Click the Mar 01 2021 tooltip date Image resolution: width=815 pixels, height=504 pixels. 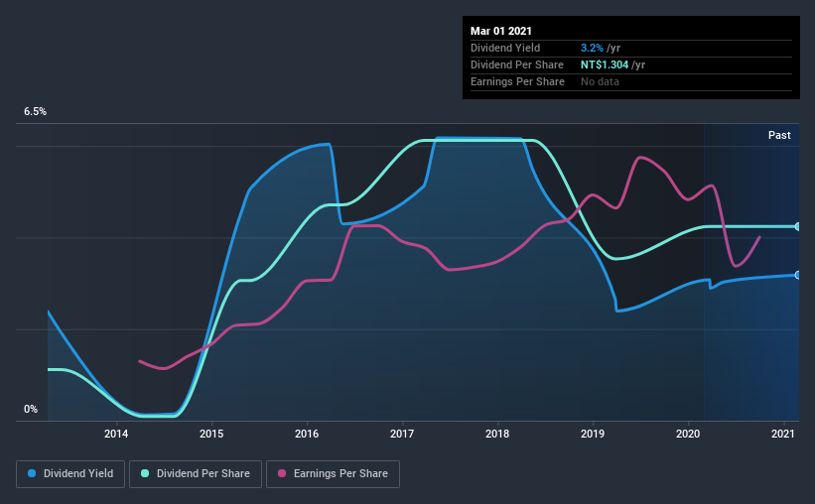pos(501,31)
